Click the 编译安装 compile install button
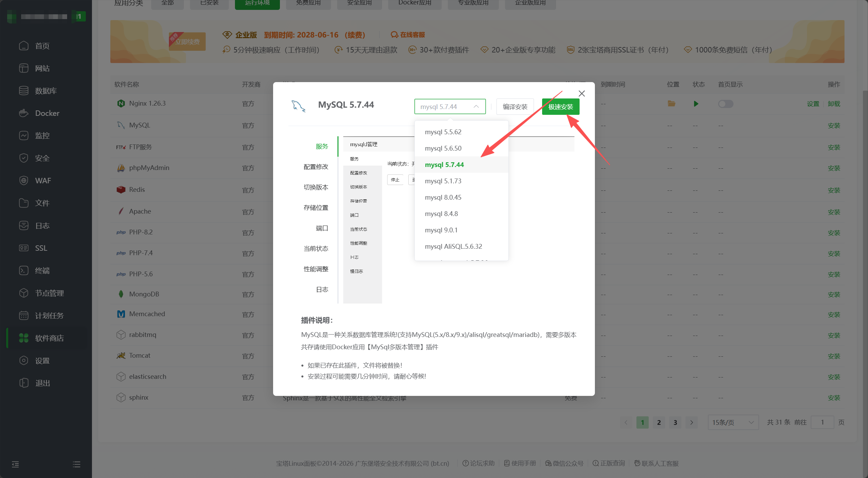The image size is (868, 478). click(x=515, y=107)
